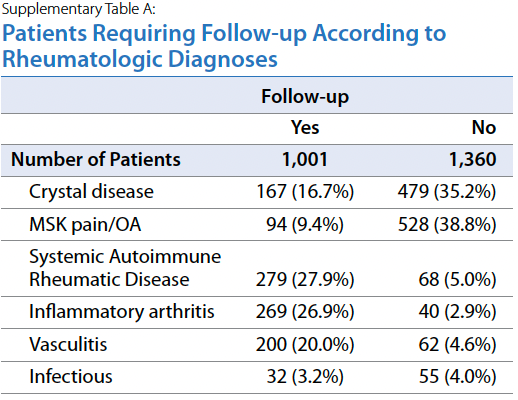Click the 1,360 total under No
518x400 pixels.
click(x=473, y=160)
